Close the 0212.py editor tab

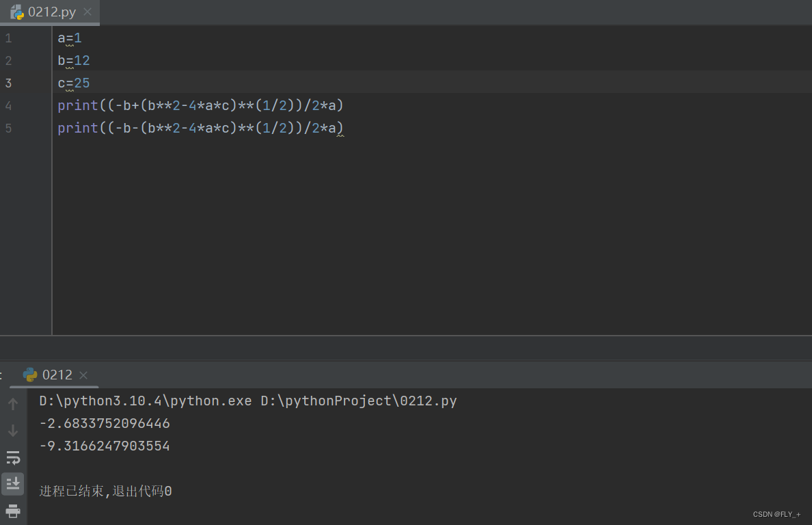click(x=86, y=12)
